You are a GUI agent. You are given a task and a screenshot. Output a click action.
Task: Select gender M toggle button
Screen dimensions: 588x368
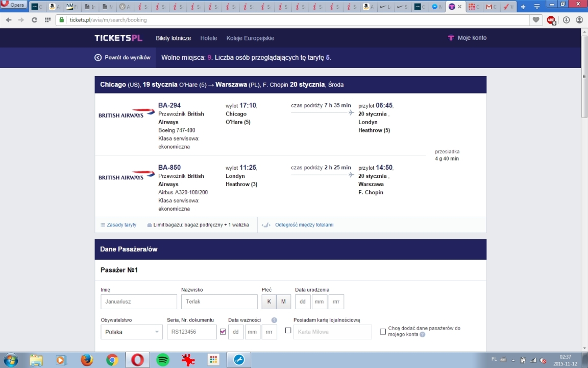(283, 302)
